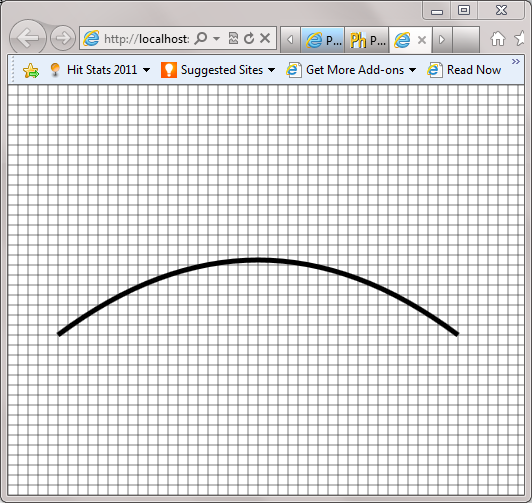
Task: Click the localhost address field
Action: 146,39
